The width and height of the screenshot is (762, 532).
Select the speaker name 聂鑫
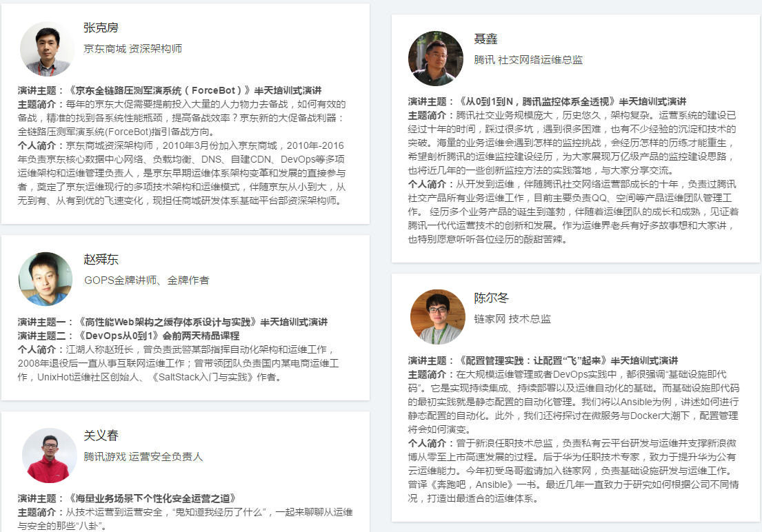[485, 39]
